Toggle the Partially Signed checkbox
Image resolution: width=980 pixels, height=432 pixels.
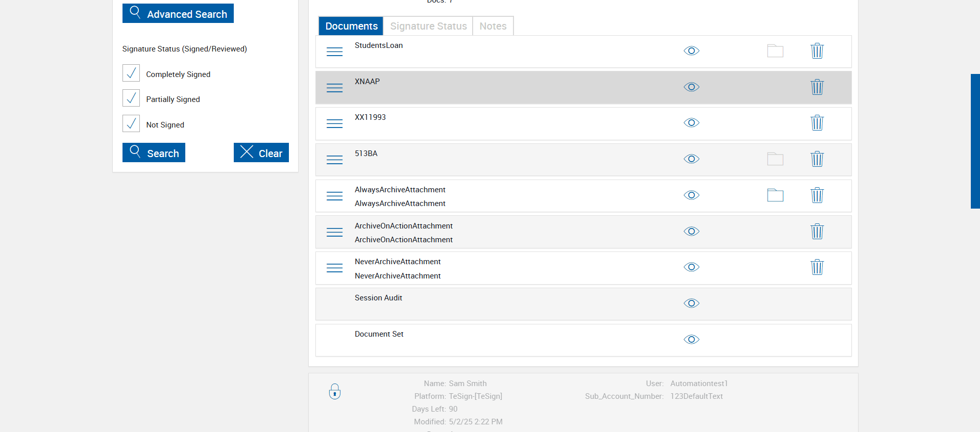(x=131, y=98)
